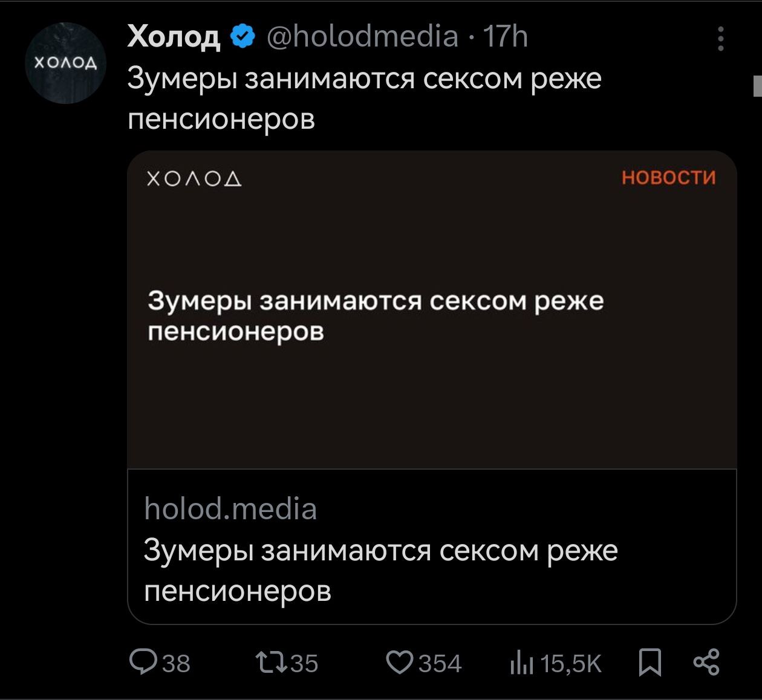
Task: Like the tweet with the heart icon
Action: (399, 663)
